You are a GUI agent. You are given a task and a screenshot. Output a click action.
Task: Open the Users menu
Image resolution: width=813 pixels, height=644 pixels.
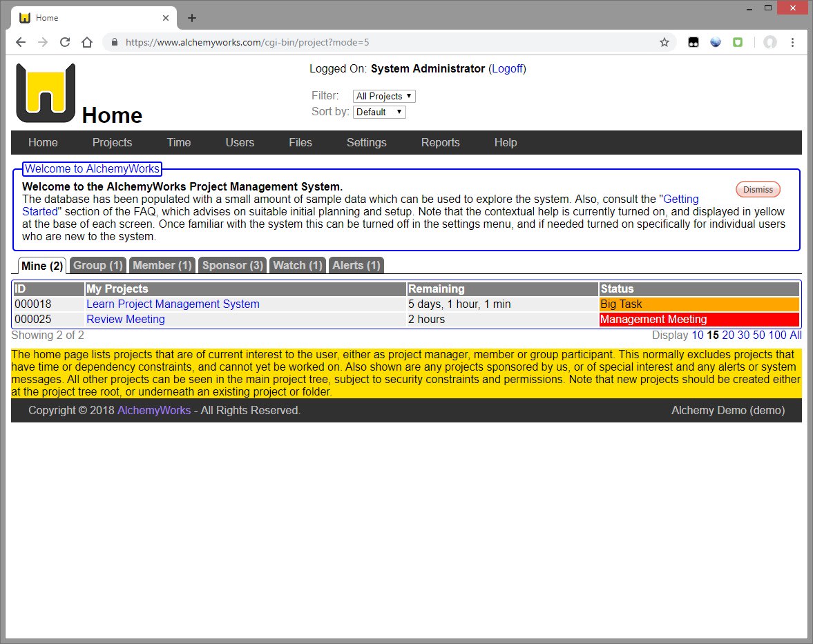pos(240,142)
